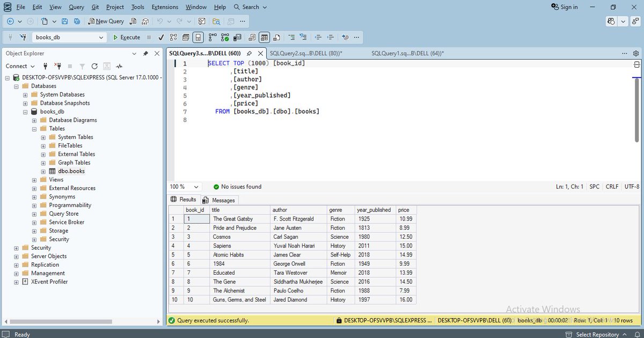Switch to the Messages tab
Screen dimensions: 644x338
pos(219,200)
